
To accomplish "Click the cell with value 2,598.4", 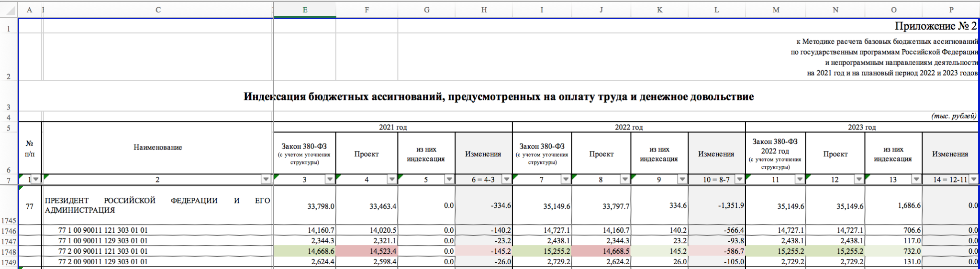I will coord(367,262).
